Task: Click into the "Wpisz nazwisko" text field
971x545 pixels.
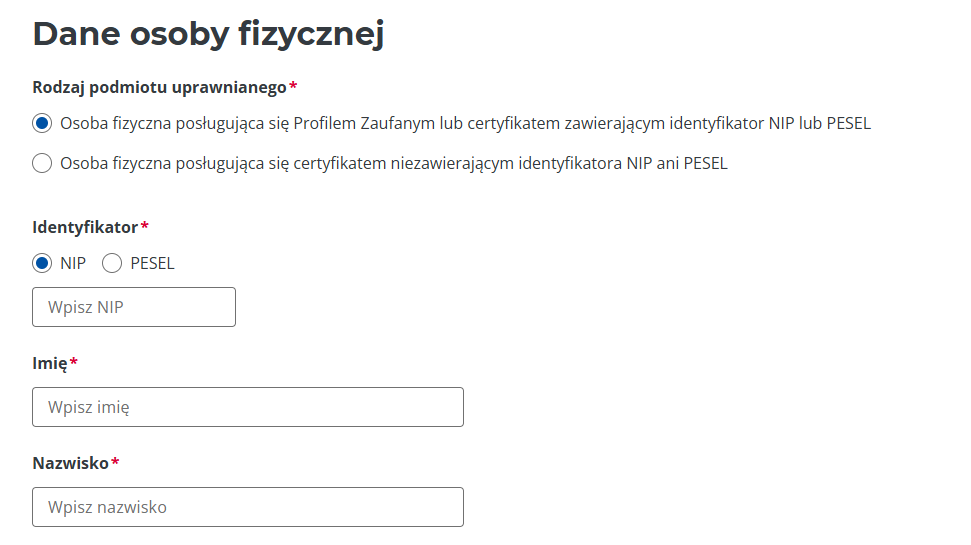Action: (x=248, y=507)
